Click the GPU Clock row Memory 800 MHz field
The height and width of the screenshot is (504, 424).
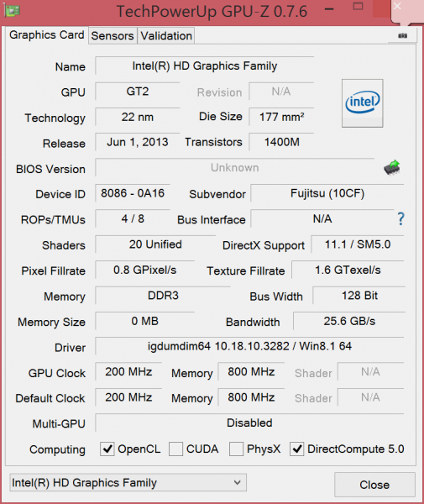click(x=251, y=372)
